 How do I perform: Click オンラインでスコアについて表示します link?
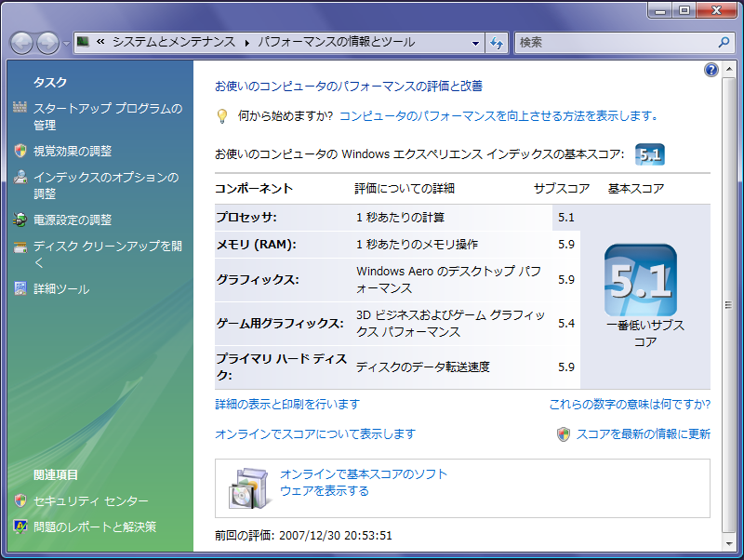pos(315,433)
